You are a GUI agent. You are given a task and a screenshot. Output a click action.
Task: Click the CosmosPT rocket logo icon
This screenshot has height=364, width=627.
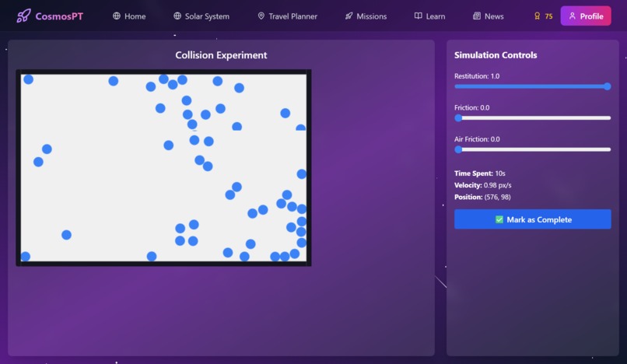pos(23,16)
